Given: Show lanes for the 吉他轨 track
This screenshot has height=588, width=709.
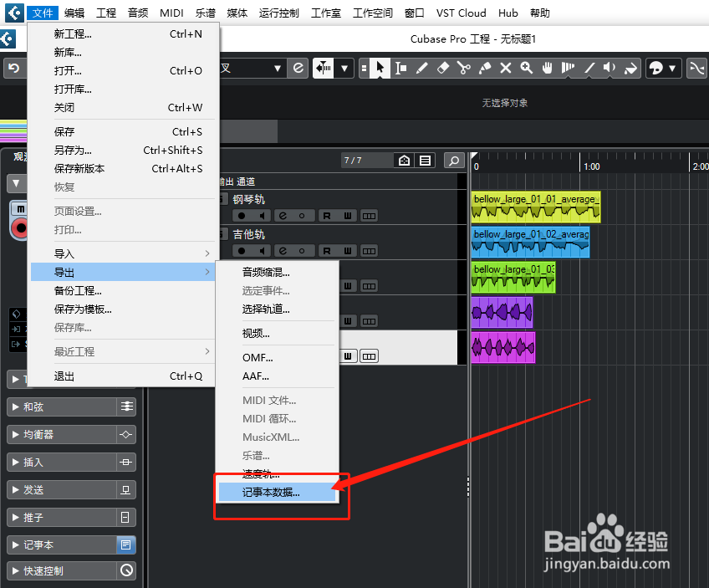Looking at the screenshot, I should pos(369,251).
